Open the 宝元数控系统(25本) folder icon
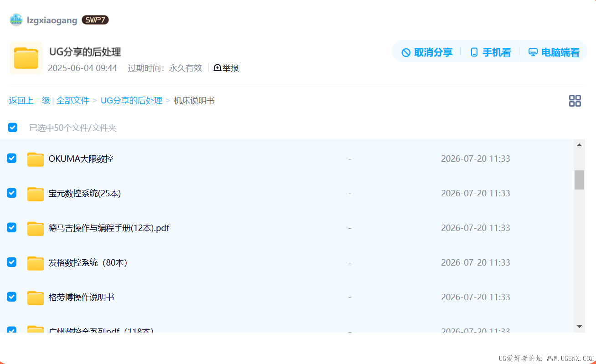 36,194
